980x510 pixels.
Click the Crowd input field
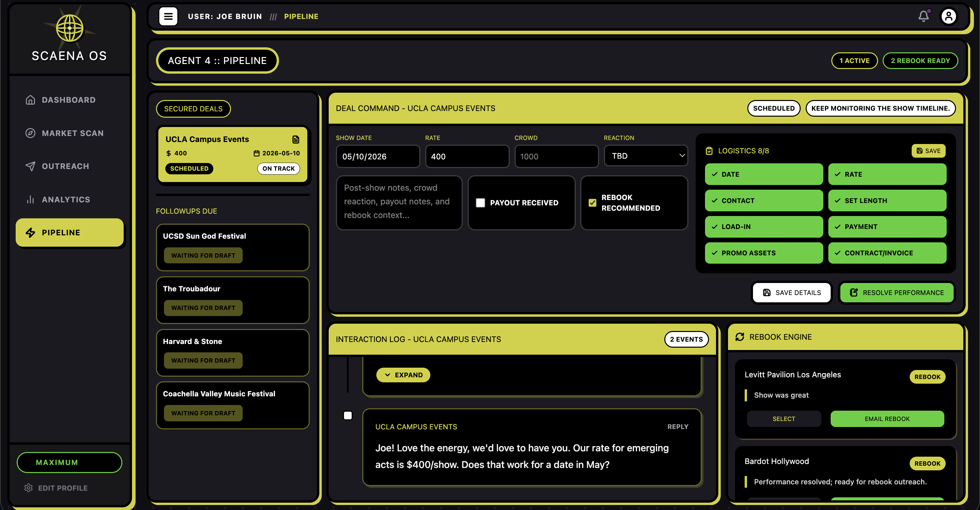556,156
